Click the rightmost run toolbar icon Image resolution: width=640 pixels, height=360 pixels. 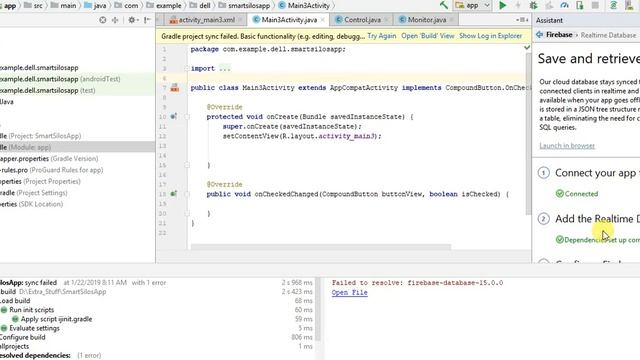pos(629,5)
